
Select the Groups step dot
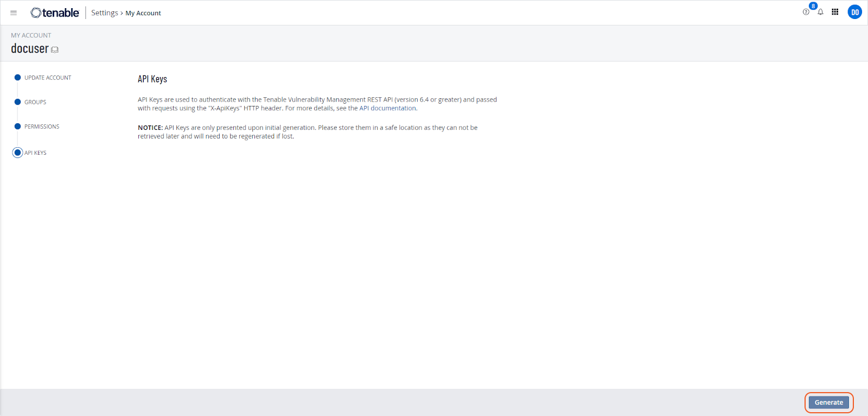17,102
